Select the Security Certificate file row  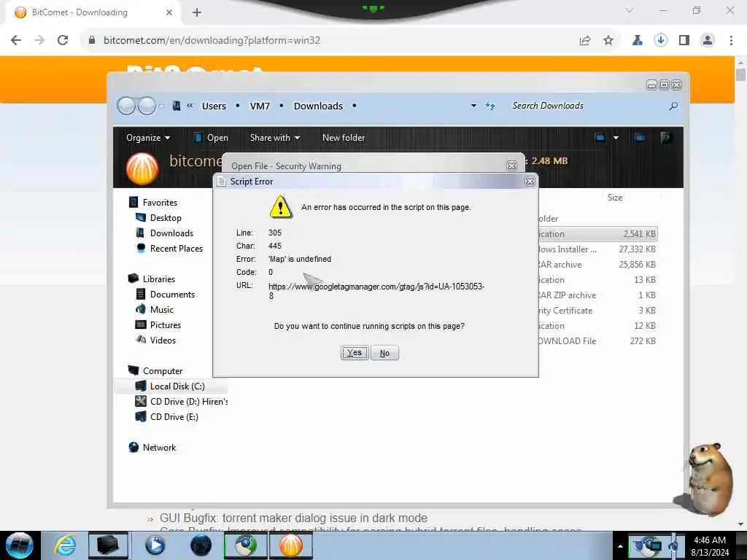pos(598,311)
